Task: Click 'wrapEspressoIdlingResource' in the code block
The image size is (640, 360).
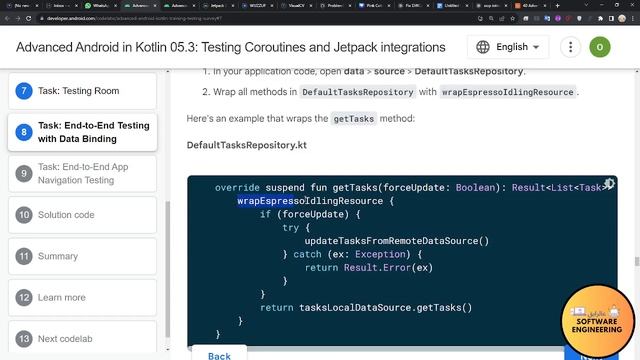Action: click(310, 201)
